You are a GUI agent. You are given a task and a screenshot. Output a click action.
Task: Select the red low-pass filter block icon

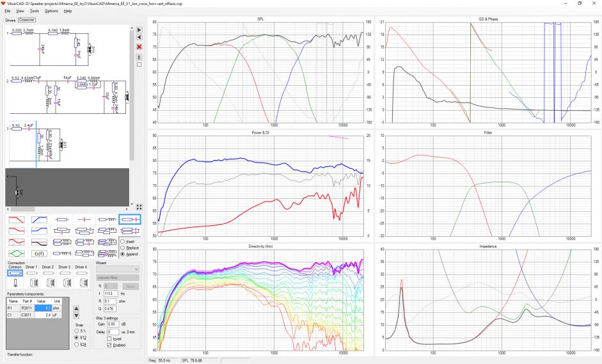coord(16,219)
